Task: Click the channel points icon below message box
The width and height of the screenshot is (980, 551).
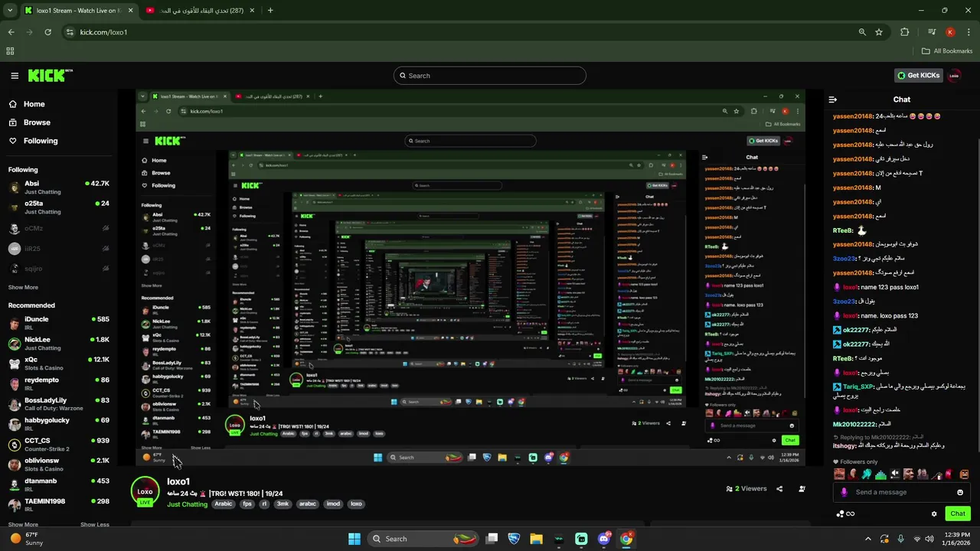Action: [x=844, y=514]
